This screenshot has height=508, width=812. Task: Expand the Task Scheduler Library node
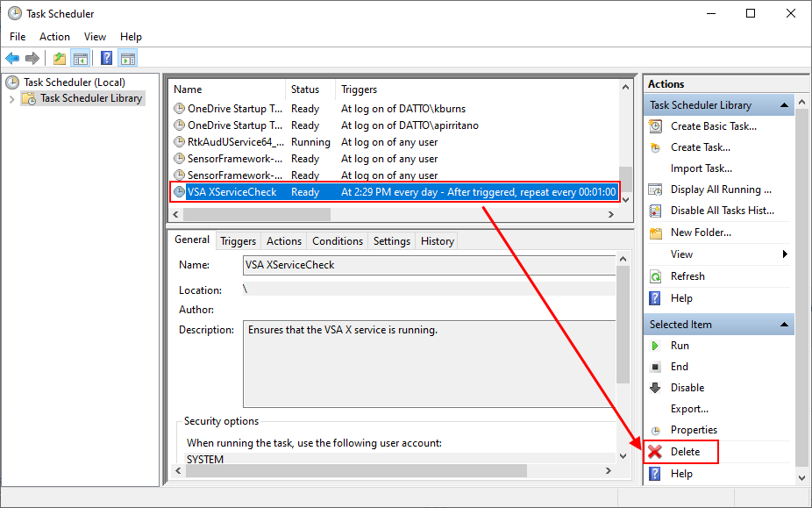[x=12, y=98]
